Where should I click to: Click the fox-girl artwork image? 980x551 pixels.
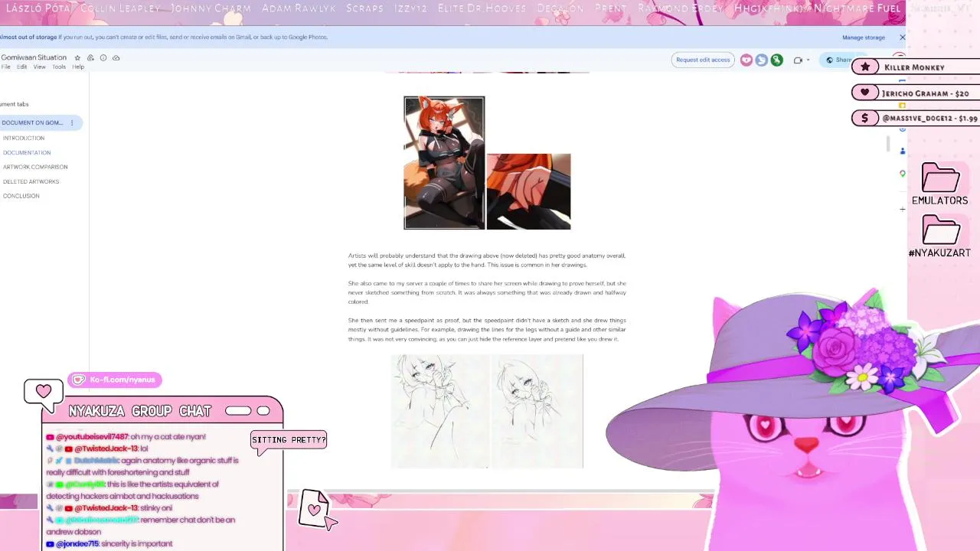coord(444,162)
